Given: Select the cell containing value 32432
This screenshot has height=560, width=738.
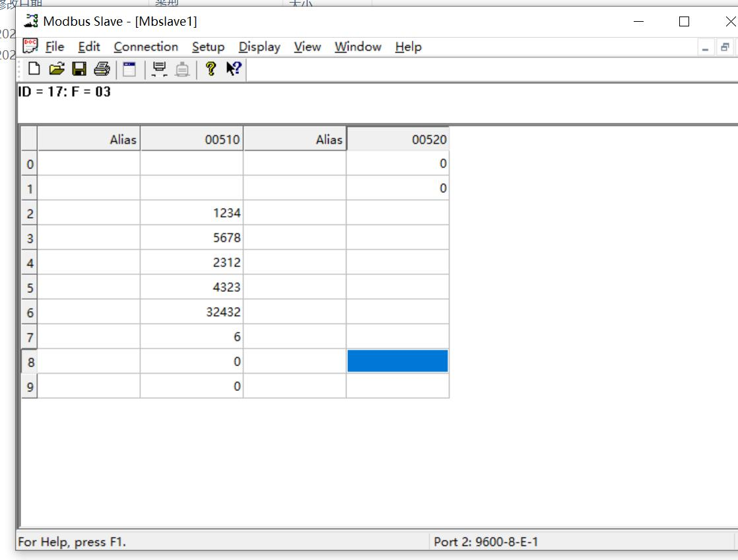Looking at the screenshot, I should click(x=192, y=312).
